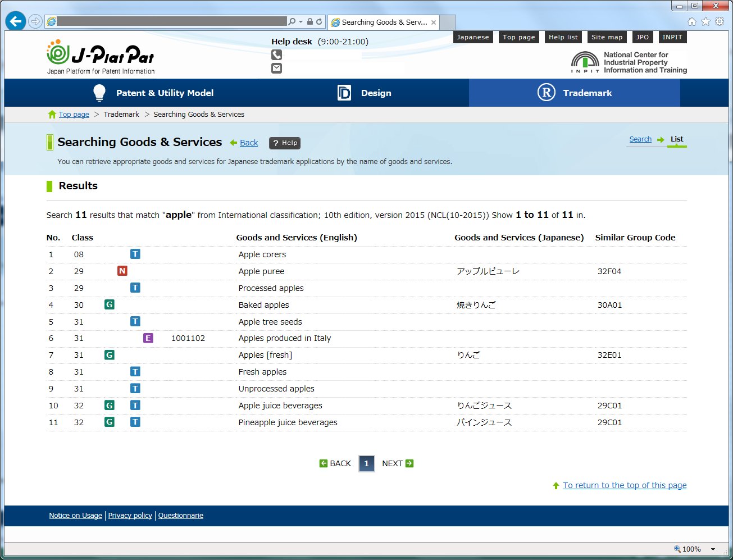Click the browser favorites star icon
The image size is (733, 560).
pyautogui.click(x=705, y=21)
